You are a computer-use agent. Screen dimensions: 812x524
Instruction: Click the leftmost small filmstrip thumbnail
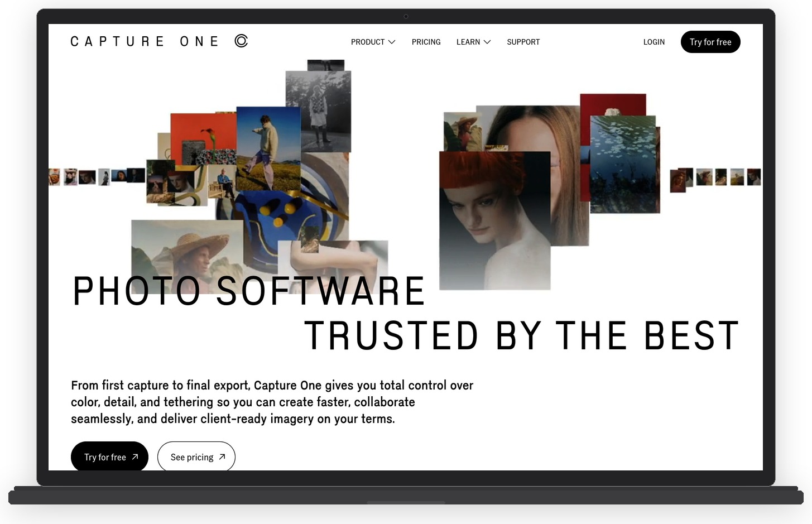tap(53, 177)
